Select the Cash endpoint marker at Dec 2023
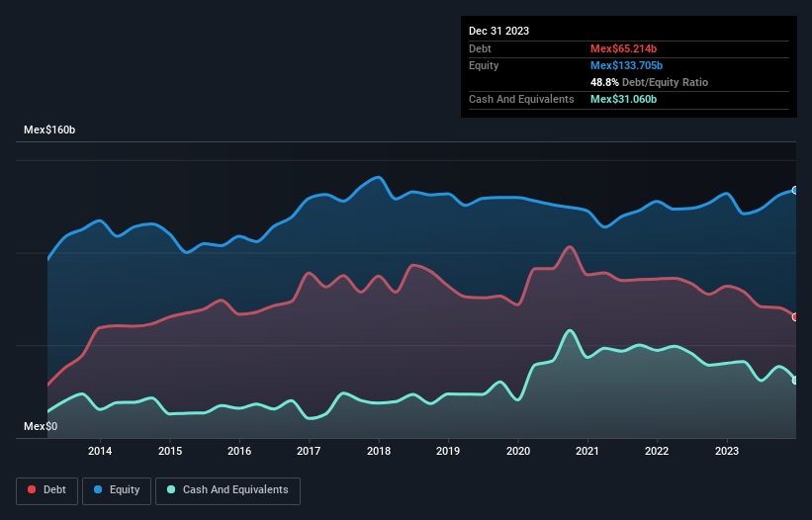Viewport: 812px width, 520px height. (795, 381)
